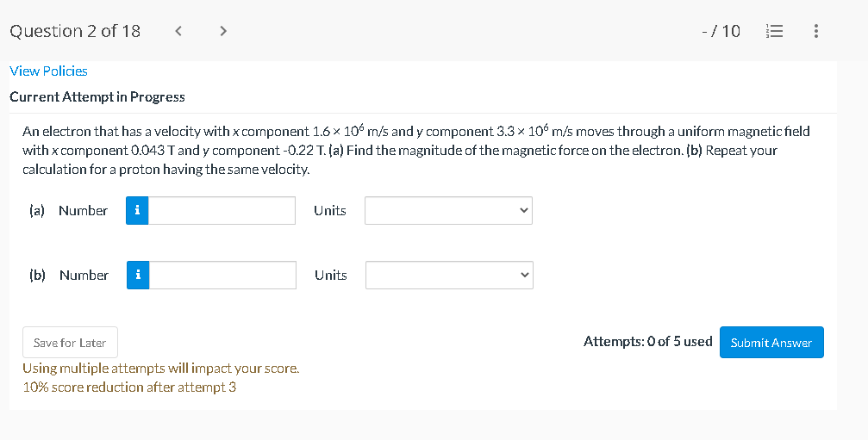Focus the Number input for part (b)
Viewport: 868px width, 440px height.
222,276
